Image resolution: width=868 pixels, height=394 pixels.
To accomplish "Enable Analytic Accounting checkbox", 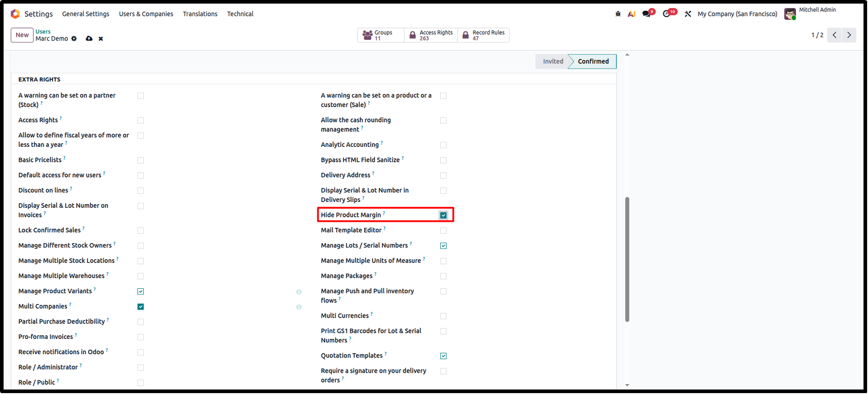I will 443,145.
